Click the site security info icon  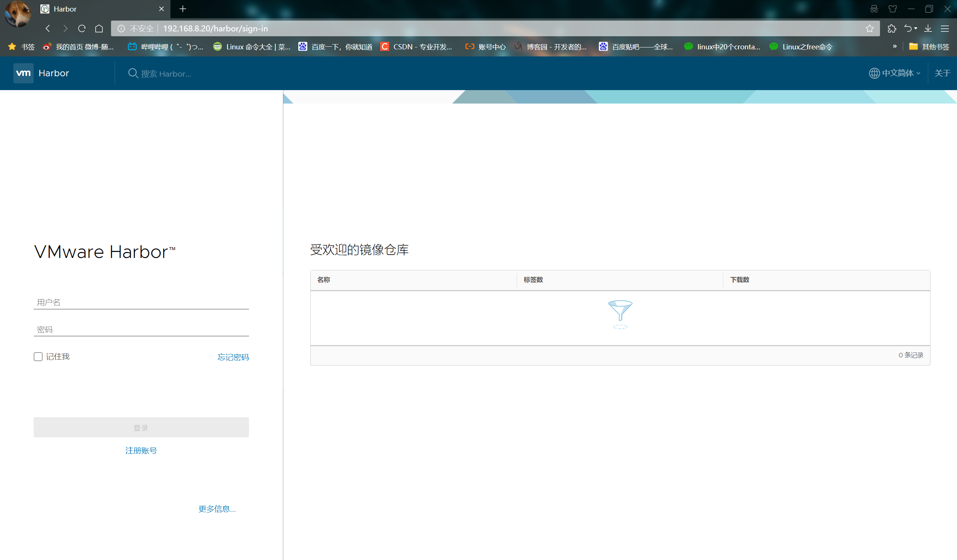point(121,28)
